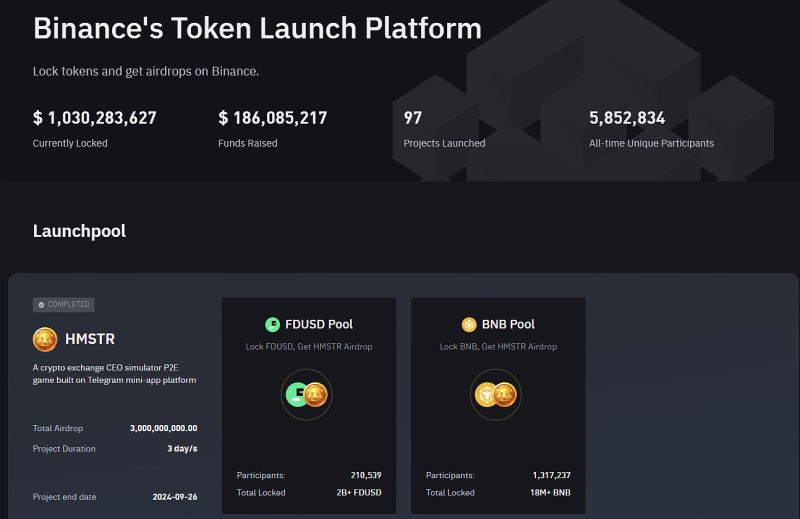
Task: Click the Total Airdrop label
Action: [58, 428]
